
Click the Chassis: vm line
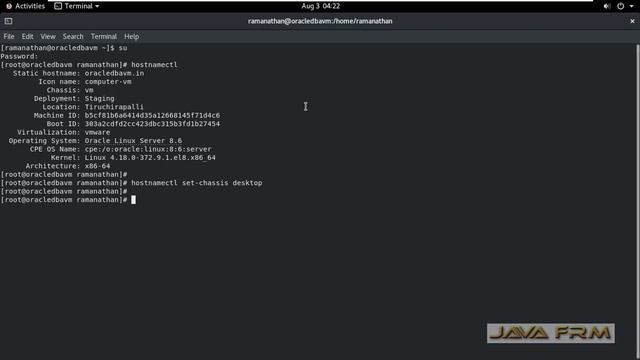(x=70, y=90)
